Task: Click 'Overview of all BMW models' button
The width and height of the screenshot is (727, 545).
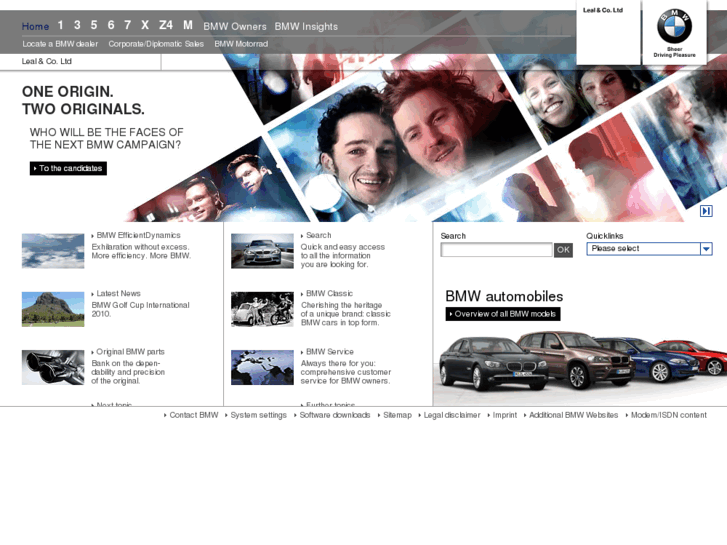Action: [x=503, y=314]
